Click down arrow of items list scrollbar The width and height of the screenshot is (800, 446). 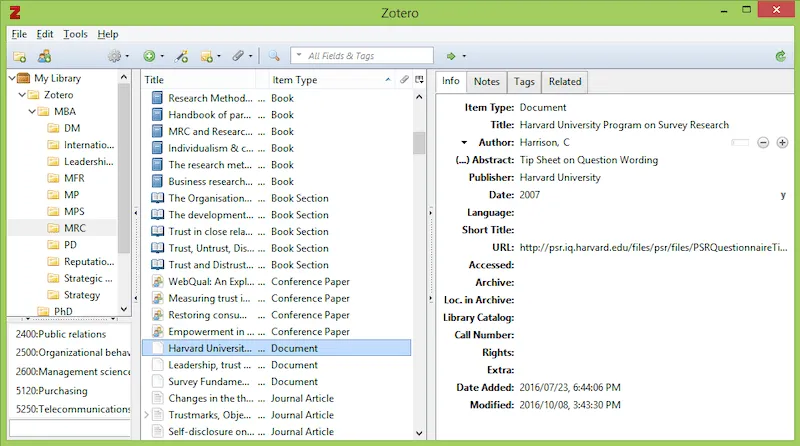coord(419,433)
